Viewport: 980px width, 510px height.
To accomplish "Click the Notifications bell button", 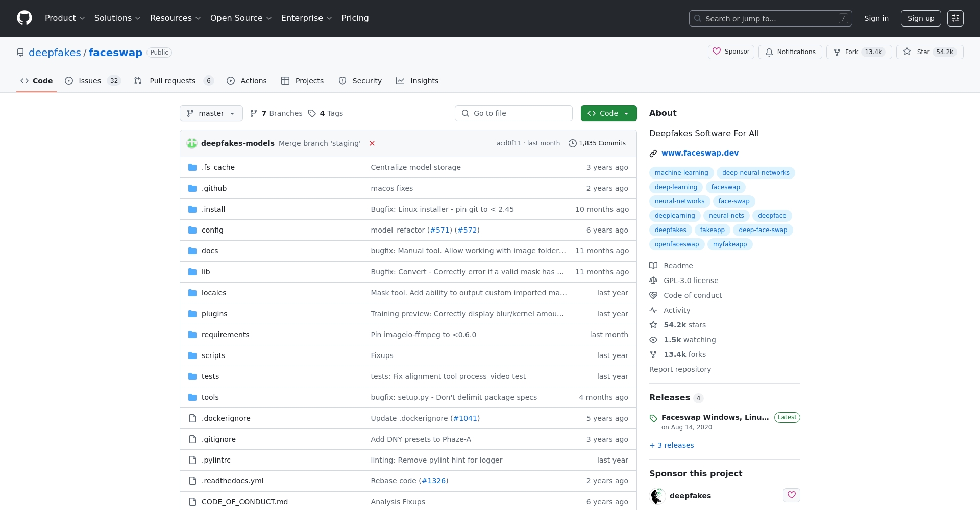I will (x=790, y=52).
